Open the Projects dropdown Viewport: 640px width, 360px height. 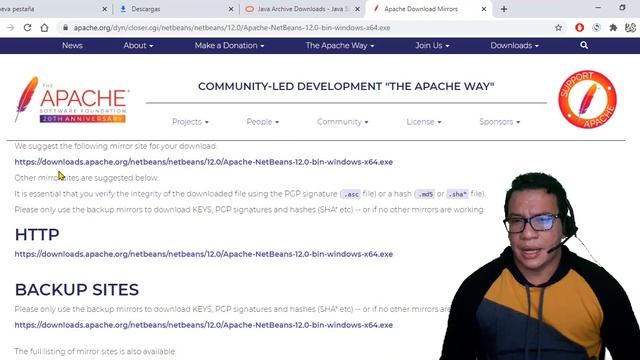pos(190,122)
